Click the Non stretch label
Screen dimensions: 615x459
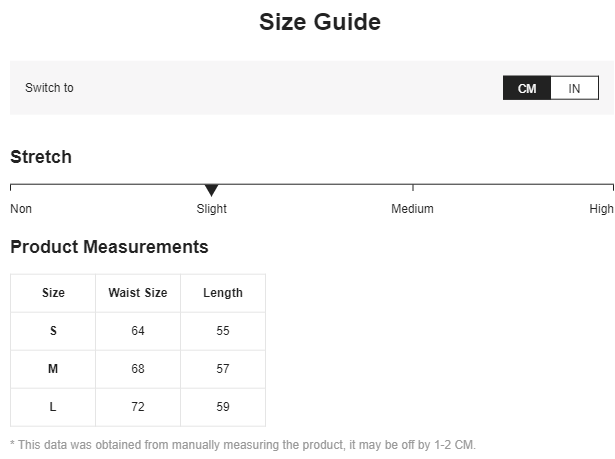(21, 209)
